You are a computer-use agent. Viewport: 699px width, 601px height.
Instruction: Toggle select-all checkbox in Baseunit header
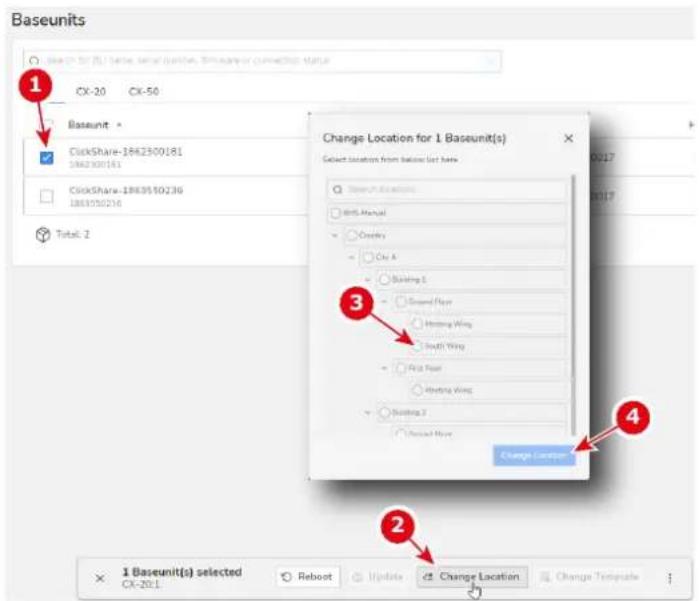pos(48,124)
